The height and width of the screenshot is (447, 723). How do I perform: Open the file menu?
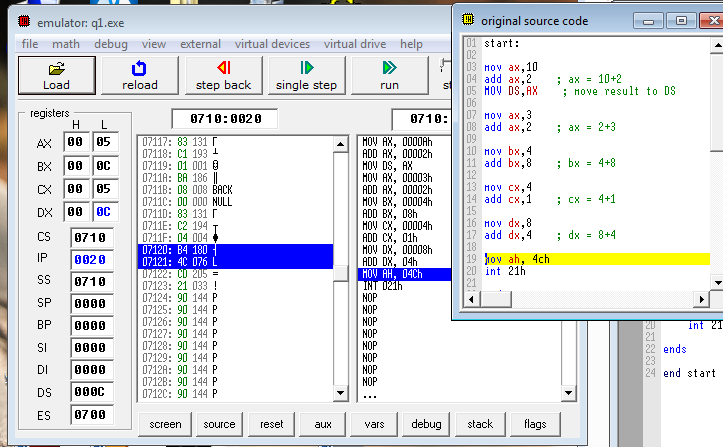point(30,44)
